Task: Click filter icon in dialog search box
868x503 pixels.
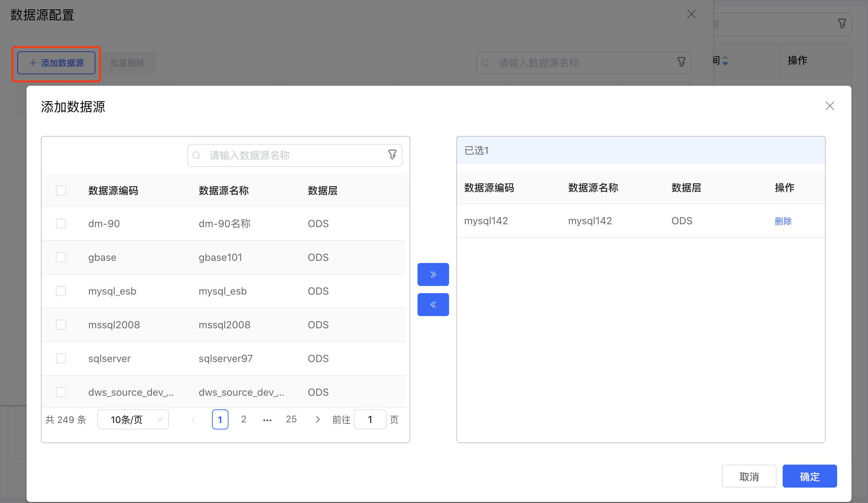Action: click(392, 155)
